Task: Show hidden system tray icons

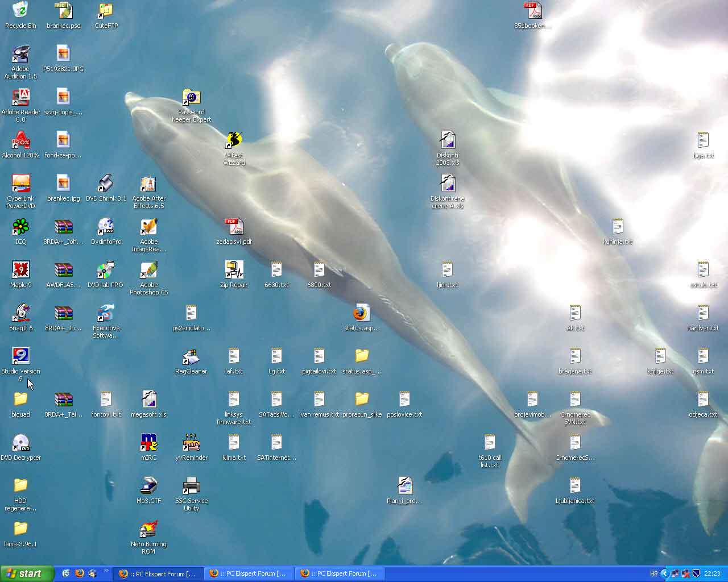Action: [664, 573]
